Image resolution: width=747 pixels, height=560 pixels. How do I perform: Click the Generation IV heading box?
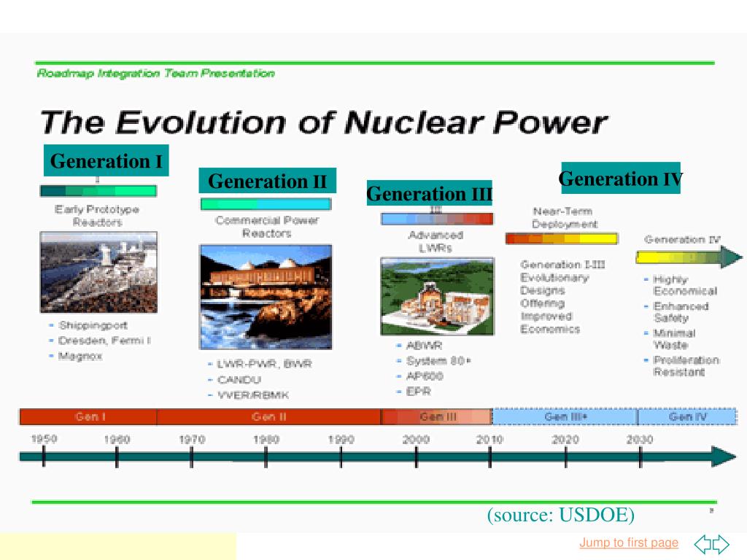tap(621, 178)
